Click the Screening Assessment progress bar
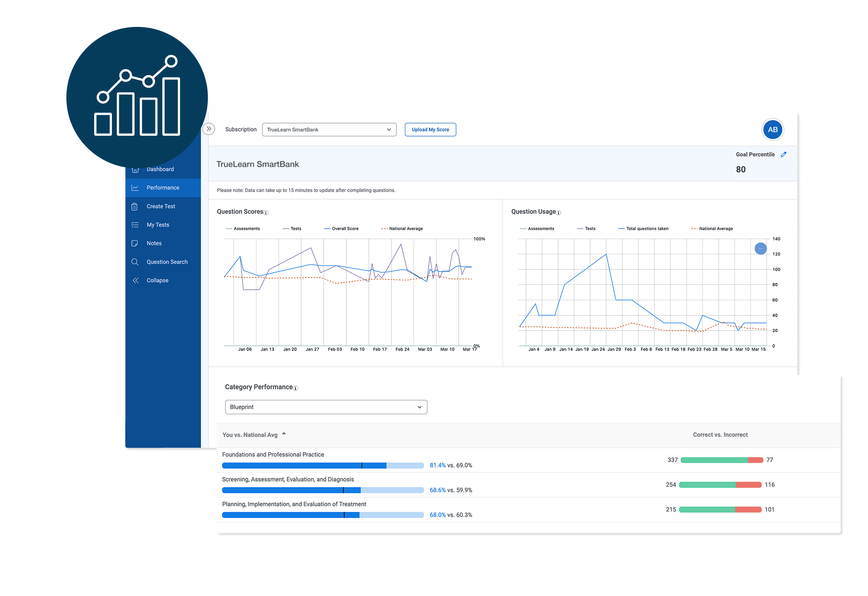 tap(323, 490)
